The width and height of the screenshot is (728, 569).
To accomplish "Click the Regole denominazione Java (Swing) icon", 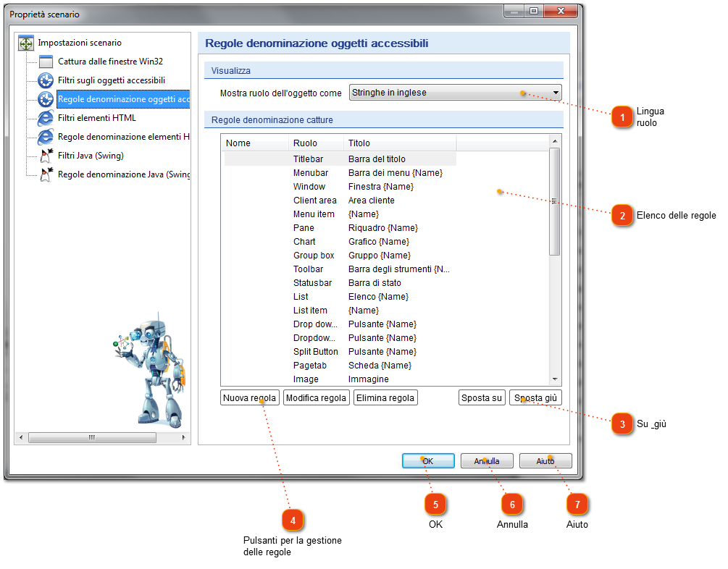I will point(46,174).
